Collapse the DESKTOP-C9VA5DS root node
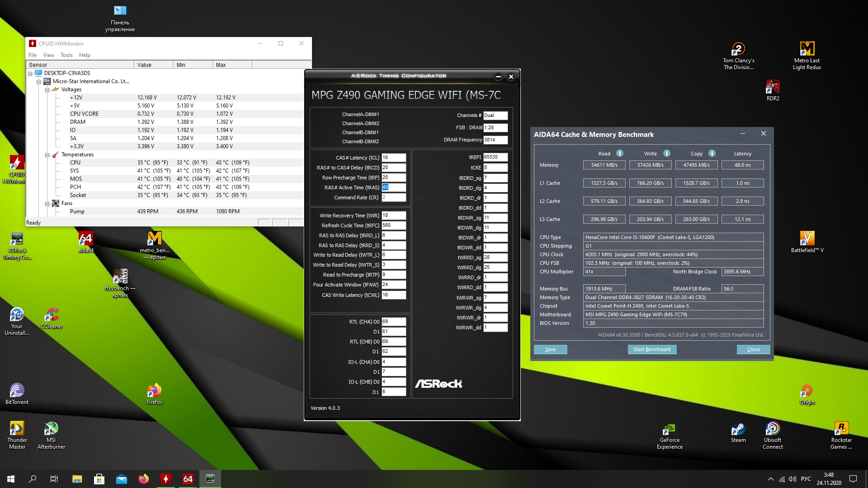 point(30,73)
